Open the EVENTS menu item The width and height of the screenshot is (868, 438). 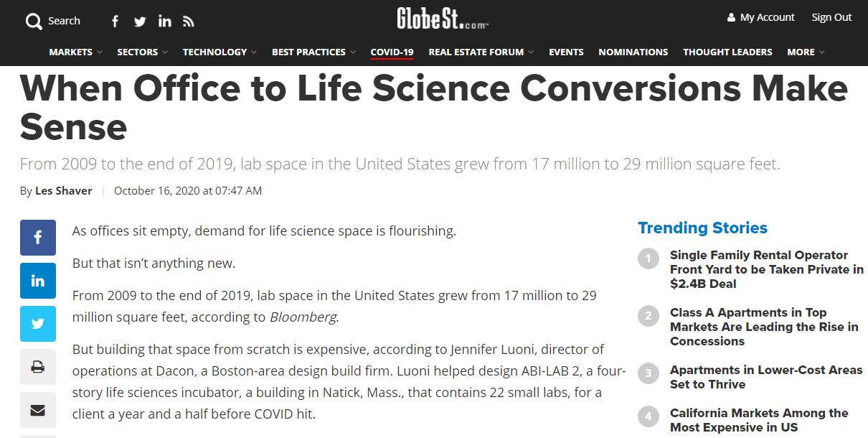click(x=566, y=52)
